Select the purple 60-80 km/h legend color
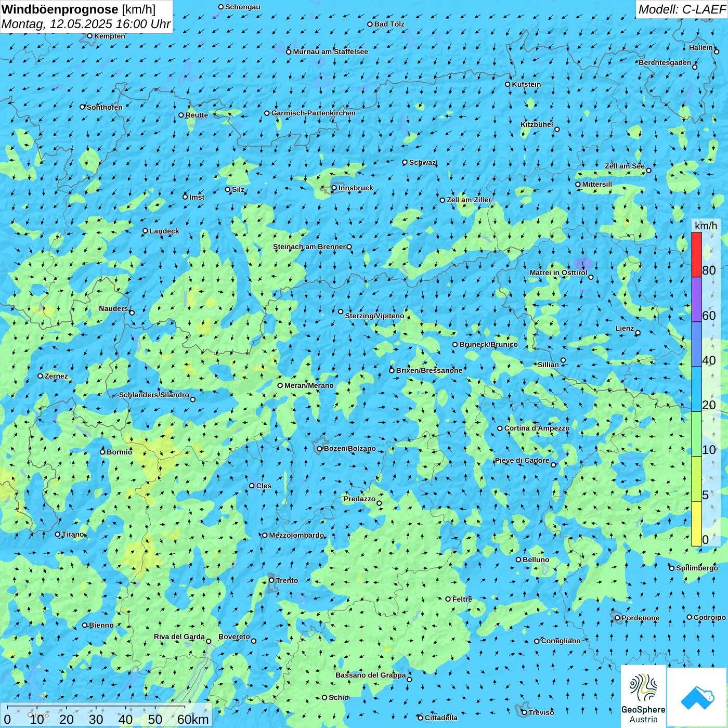 (696, 300)
